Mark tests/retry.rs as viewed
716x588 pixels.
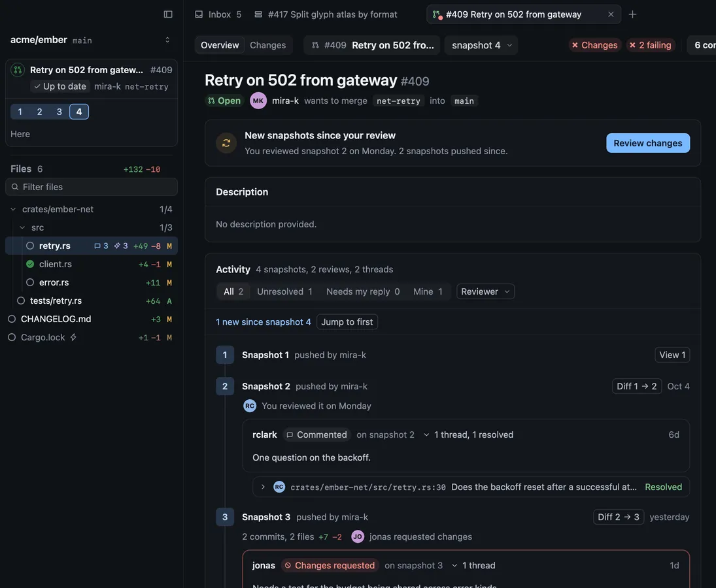pyautogui.click(x=21, y=301)
